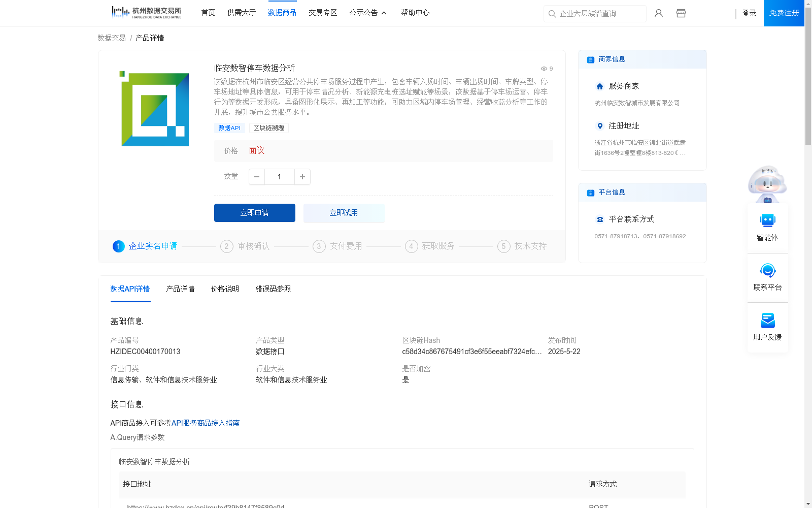Open API服务商品接入指南 link

coord(206,423)
